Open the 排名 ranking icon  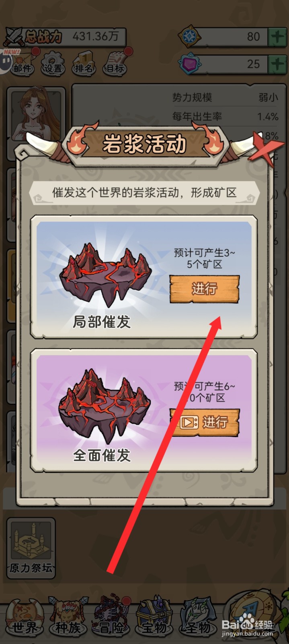point(84,63)
